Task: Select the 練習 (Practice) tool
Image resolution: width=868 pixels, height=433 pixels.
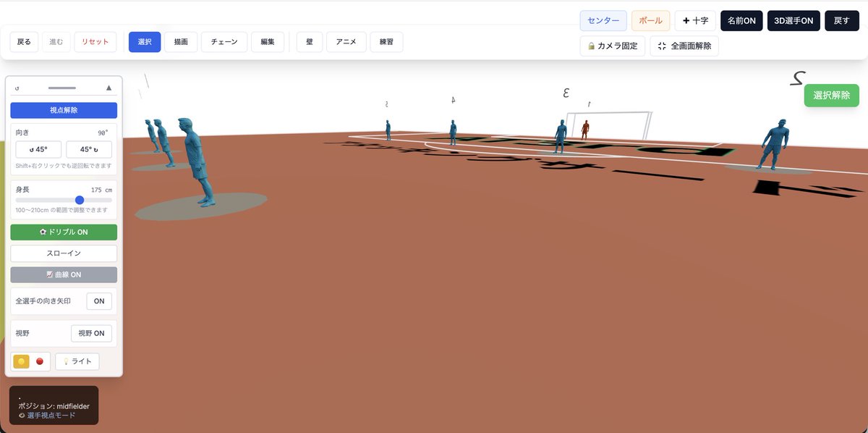Action: pyautogui.click(x=386, y=42)
